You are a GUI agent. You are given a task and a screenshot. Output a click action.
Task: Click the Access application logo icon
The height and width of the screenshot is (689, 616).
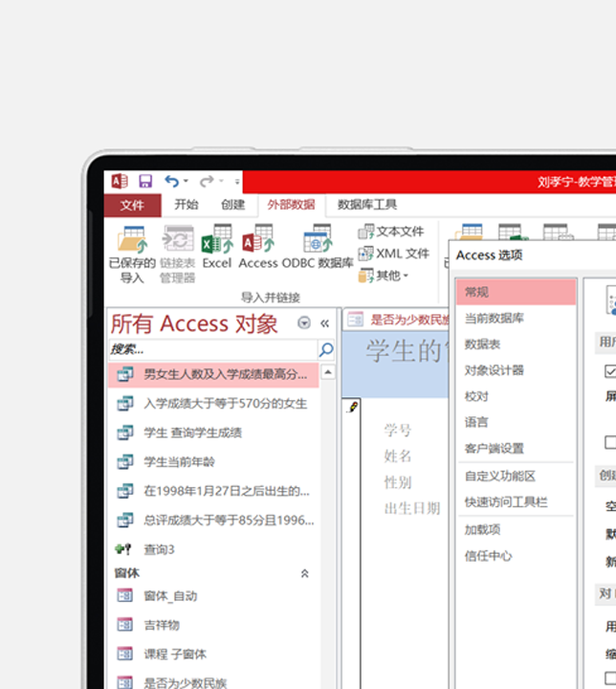coord(120,181)
